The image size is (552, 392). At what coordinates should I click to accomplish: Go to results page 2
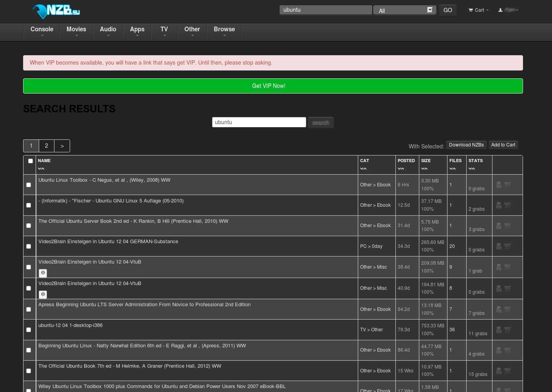pyautogui.click(x=47, y=146)
